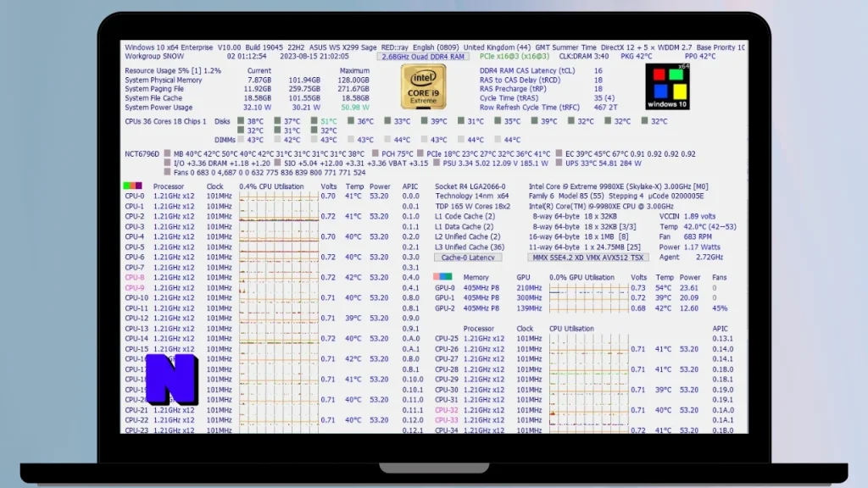The height and width of the screenshot is (488, 868).
Task: Click the colored icon beside the Memory header
Action: pos(442,277)
